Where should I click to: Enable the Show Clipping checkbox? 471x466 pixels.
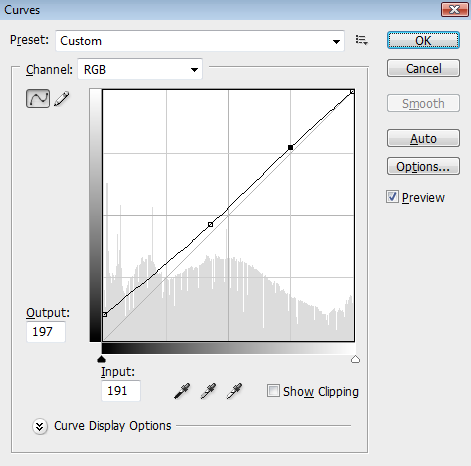point(273,391)
